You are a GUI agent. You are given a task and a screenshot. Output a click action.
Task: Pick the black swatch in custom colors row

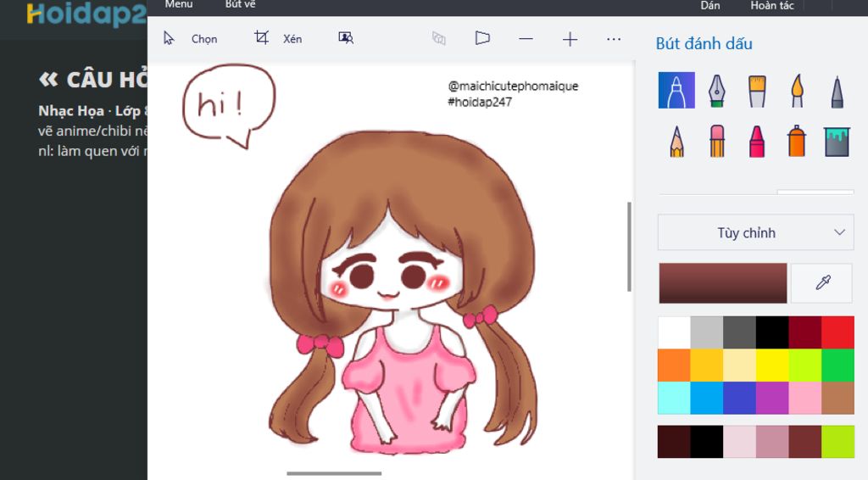[x=706, y=441]
